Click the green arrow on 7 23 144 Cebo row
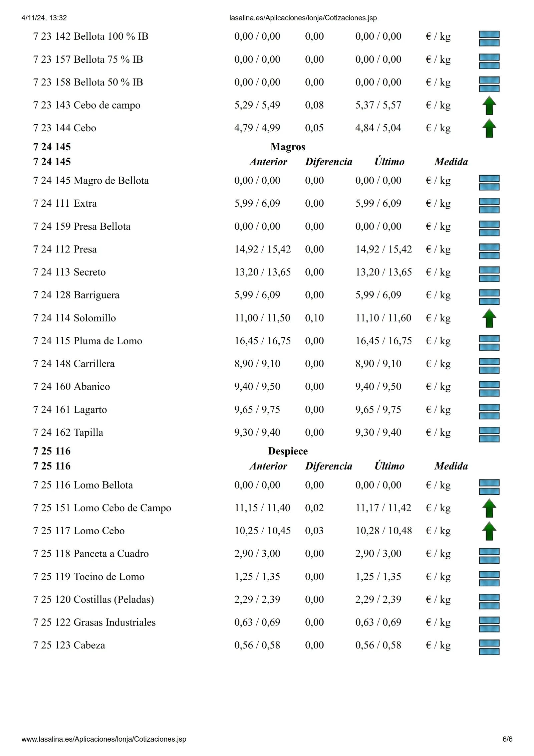The height and width of the screenshot is (756, 534). tap(489, 128)
